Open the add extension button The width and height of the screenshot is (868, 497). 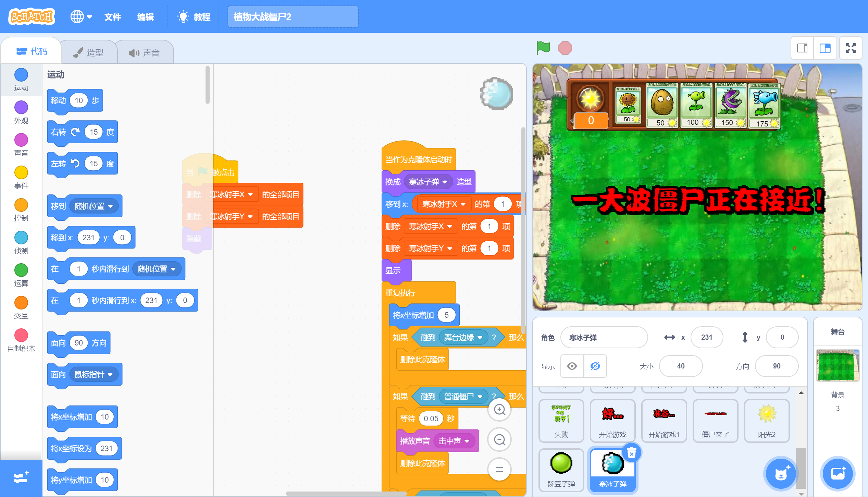[x=21, y=478]
